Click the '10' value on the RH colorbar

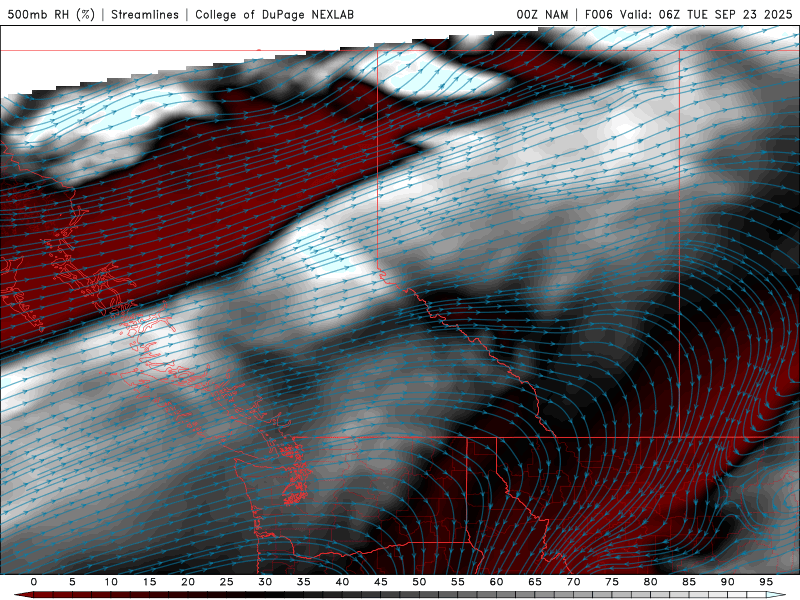point(111,582)
